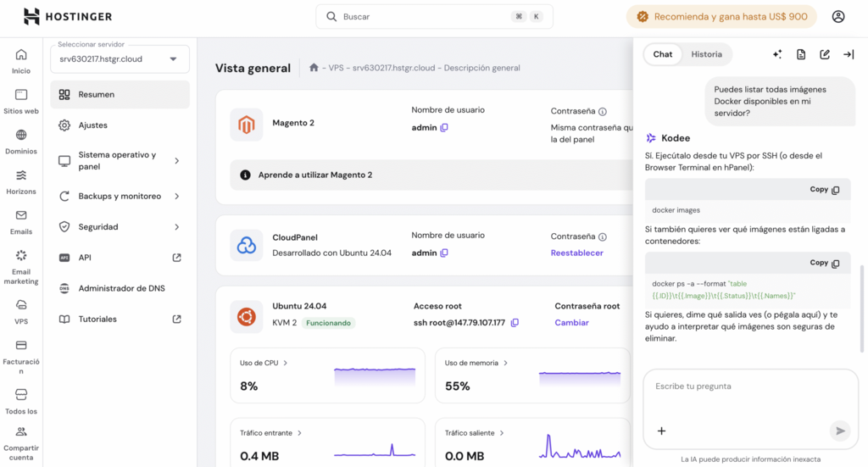The image size is (868, 467).
Task: Send the chat message
Action: pos(840,431)
